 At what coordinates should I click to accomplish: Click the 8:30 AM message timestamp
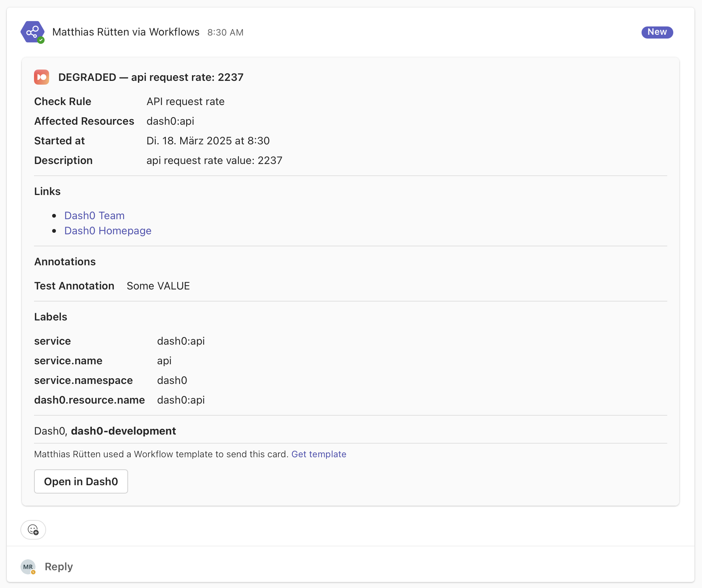pyautogui.click(x=225, y=32)
